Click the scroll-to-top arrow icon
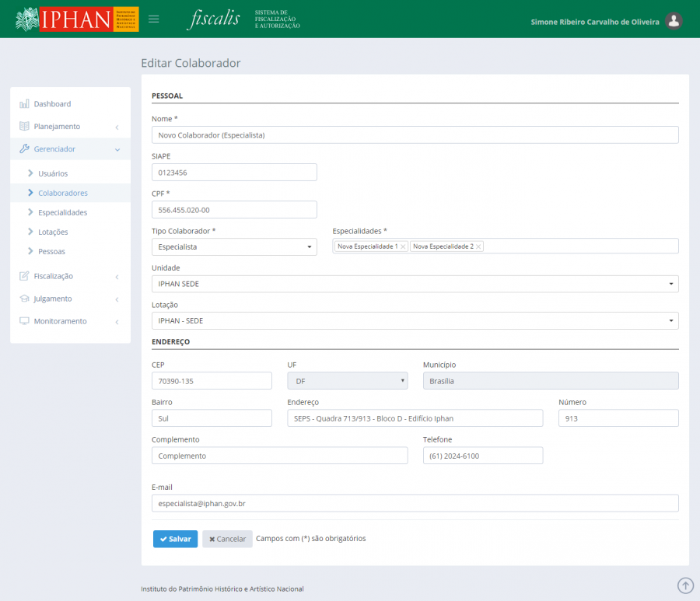The height and width of the screenshot is (601, 700). click(x=684, y=585)
